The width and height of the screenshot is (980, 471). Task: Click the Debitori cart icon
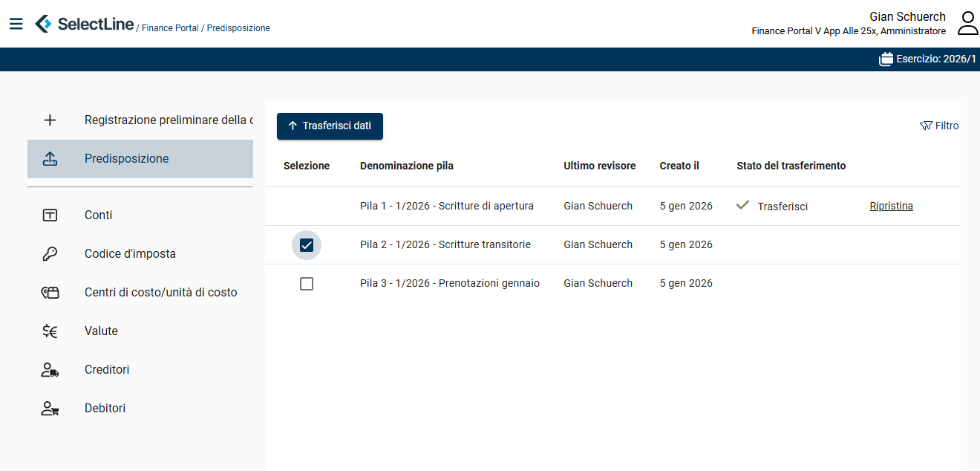click(50, 409)
